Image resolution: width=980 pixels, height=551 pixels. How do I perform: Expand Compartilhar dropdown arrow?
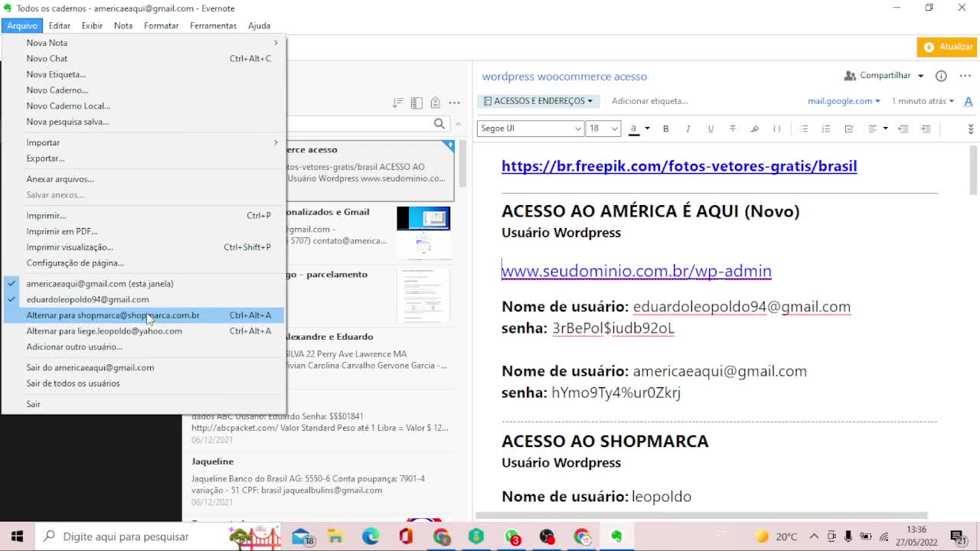(x=920, y=76)
